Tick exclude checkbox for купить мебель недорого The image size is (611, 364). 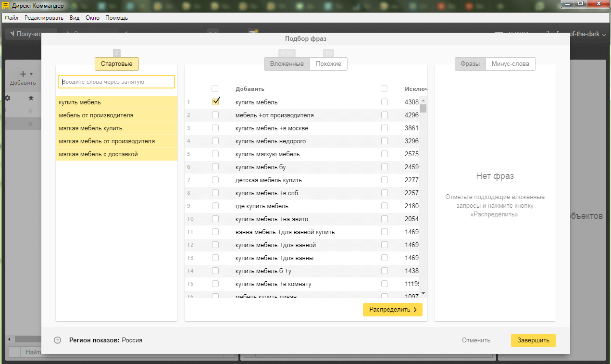[x=384, y=141]
